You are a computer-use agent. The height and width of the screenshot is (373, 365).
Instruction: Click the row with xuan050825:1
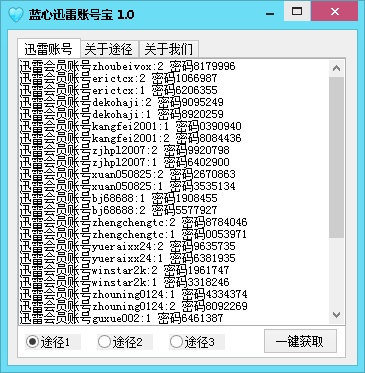pos(127,186)
